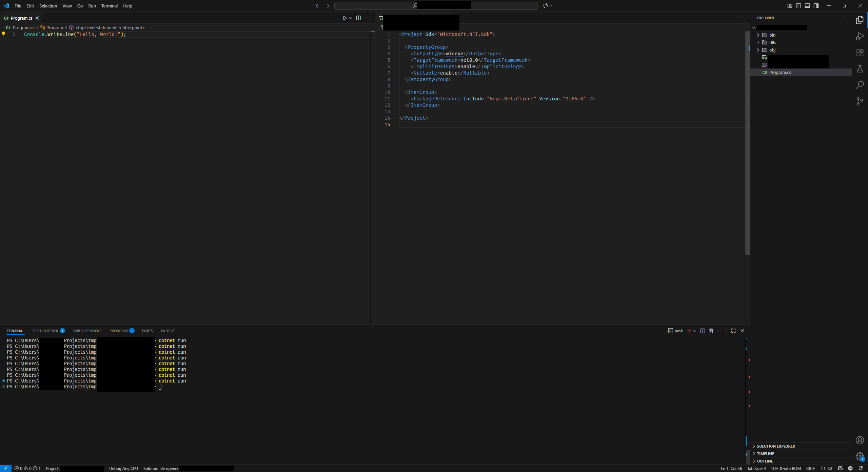The image size is (868, 472).
Task: Expand the Solution Explorer section
Action: point(776,446)
